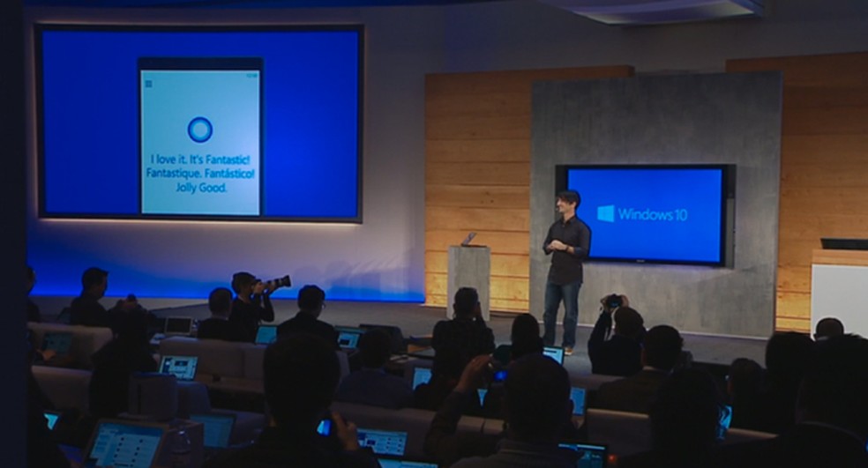Screen dimensions: 868x468
Task: Open the hamburger menu on projected phone screen
Action: [148, 84]
